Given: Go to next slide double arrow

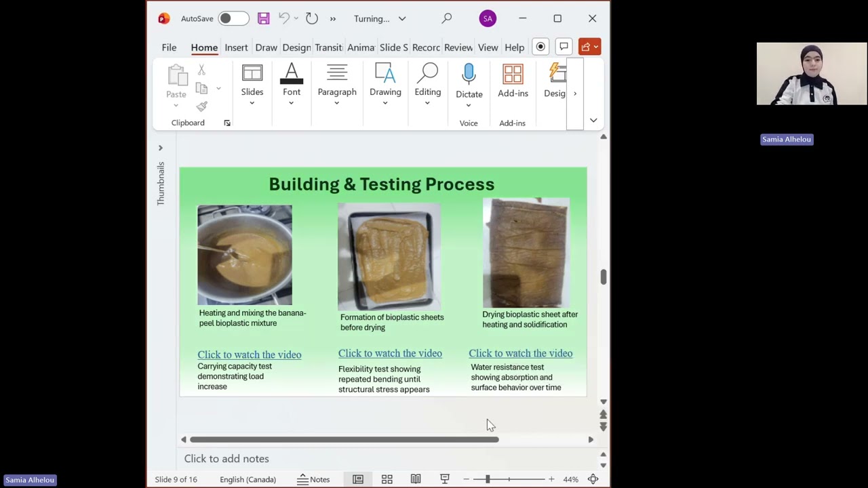Looking at the screenshot, I should pos(603,426).
